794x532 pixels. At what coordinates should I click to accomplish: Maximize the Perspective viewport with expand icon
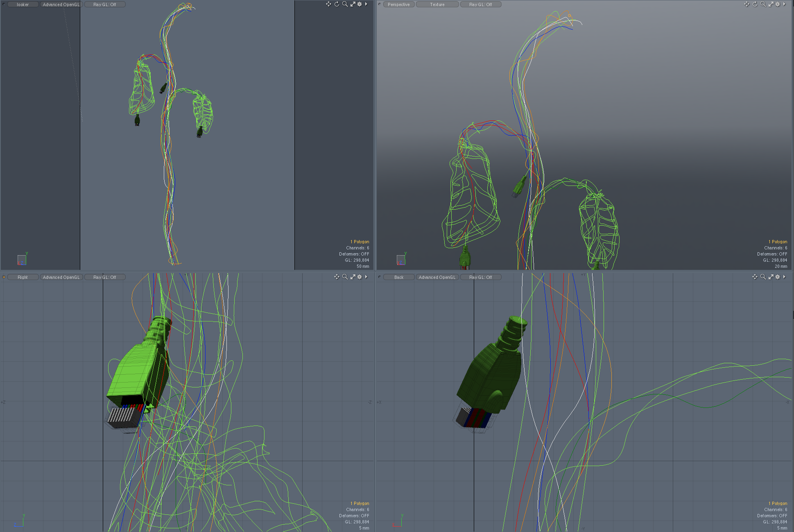pos(771,4)
